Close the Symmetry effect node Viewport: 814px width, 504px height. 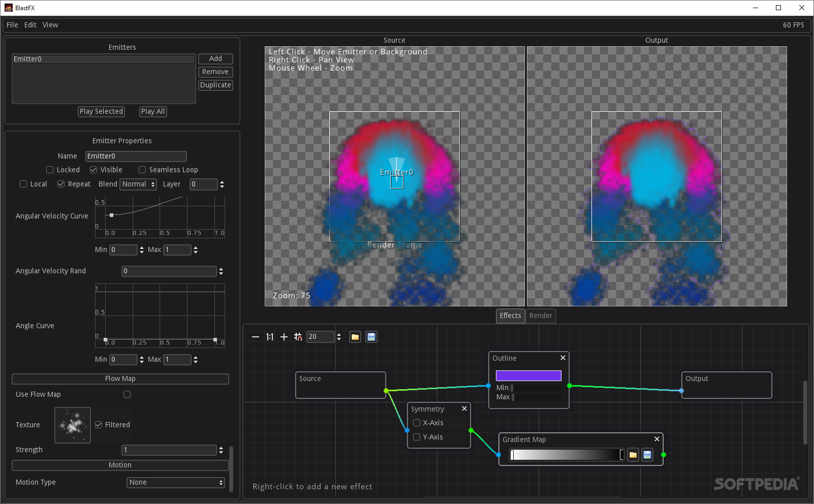[x=464, y=408]
